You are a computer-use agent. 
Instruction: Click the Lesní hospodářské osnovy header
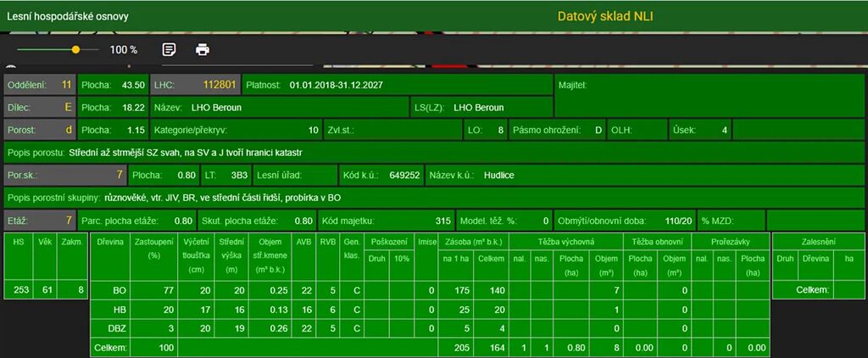click(x=65, y=16)
